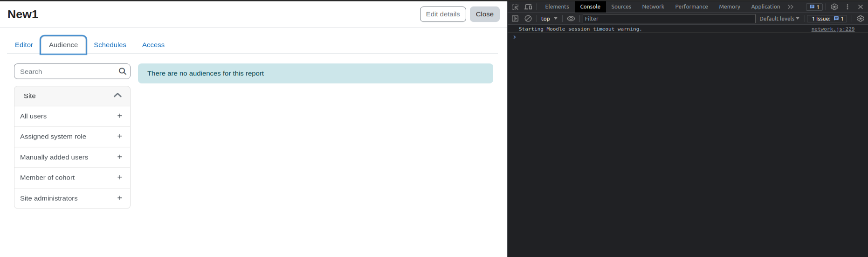Image resolution: width=868 pixels, height=257 pixels.
Task: Clear the console icon
Action: pyautogui.click(x=528, y=19)
